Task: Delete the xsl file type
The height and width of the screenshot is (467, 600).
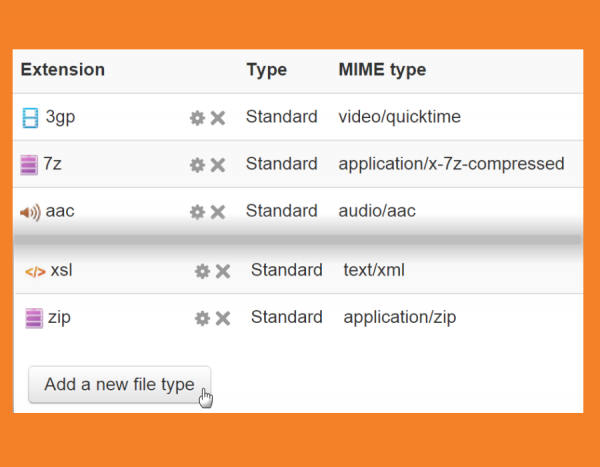Action: (222, 271)
